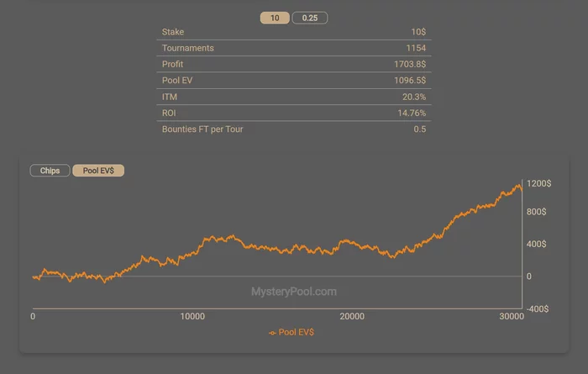Click the Stake row in stats table
The image size is (588, 374).
click(294, 32)
